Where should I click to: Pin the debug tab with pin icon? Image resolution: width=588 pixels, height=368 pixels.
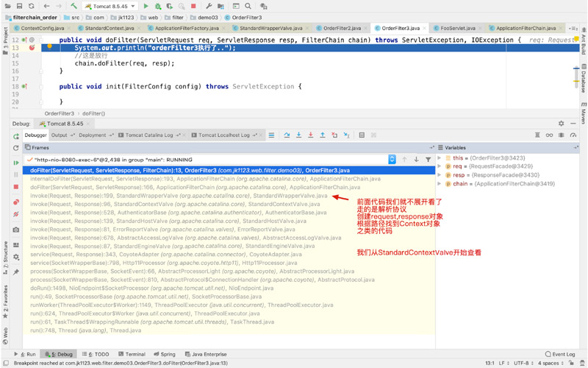(x=15, y=272)
